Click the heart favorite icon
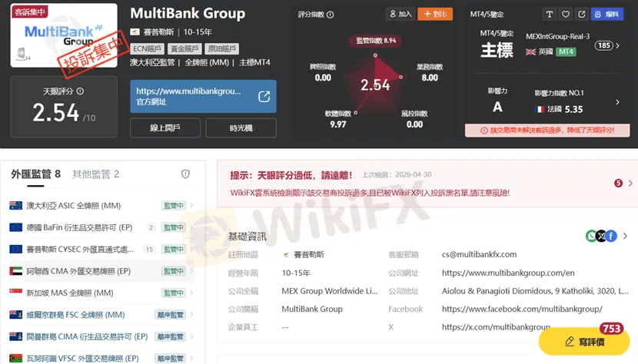Screen dimensions: 638x364 pos(566,15)
